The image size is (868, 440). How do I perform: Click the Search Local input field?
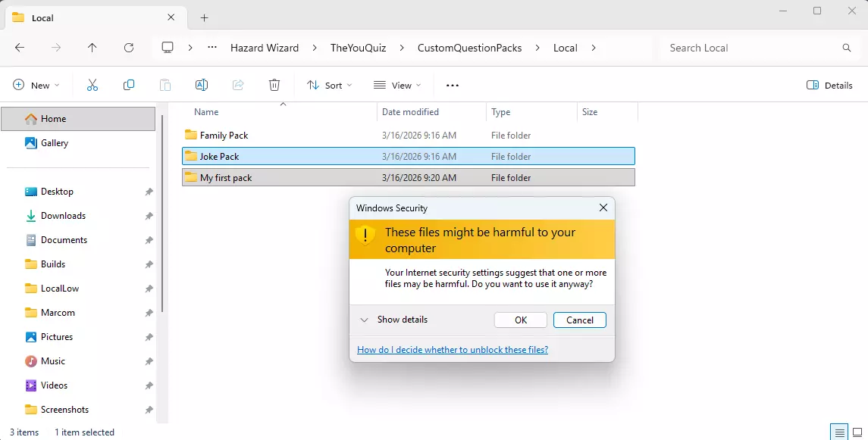click(x=750, y=48)
